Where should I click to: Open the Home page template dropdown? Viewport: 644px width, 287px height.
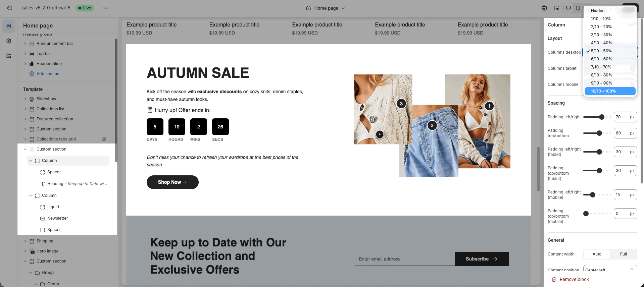pyautogui.click(x=326, y=8)
